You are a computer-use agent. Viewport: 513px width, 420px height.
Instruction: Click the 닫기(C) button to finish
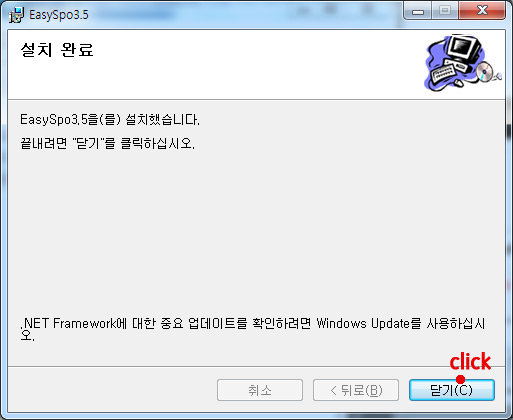452,390
